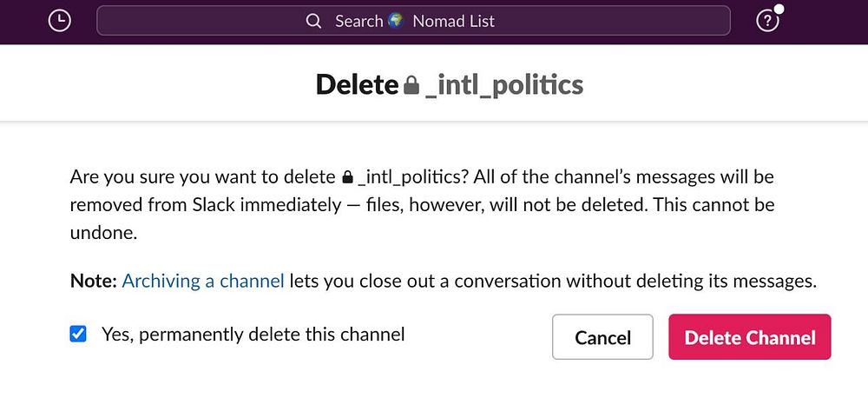Open the history clock icon
This screenshot has width=868, height=398.
[x=59, y=21]
